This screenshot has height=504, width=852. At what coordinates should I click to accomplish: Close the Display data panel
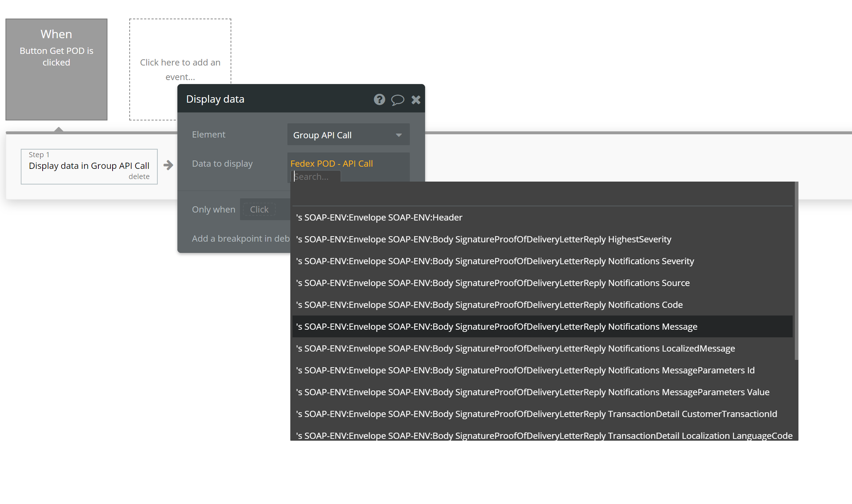tap(416, 99)
